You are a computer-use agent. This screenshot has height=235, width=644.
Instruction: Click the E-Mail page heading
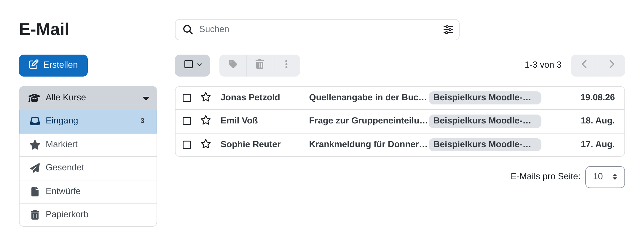[x=44, y=29]
